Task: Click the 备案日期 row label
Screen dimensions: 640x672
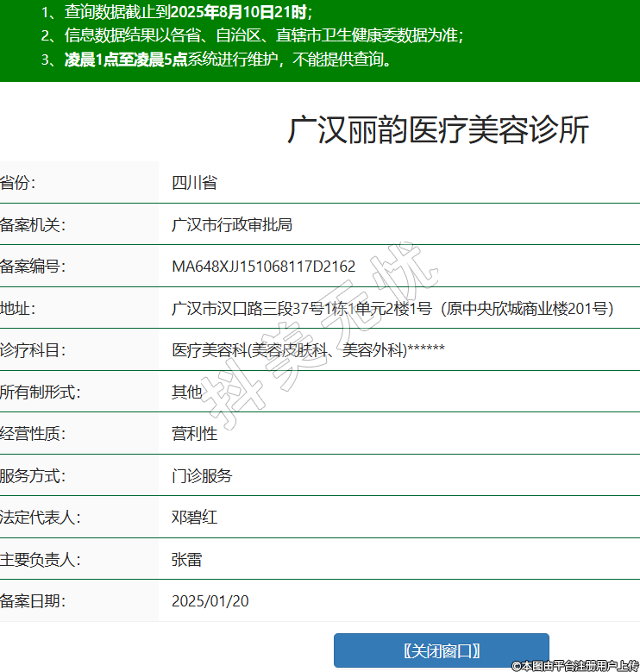Action: click(33, 601)
